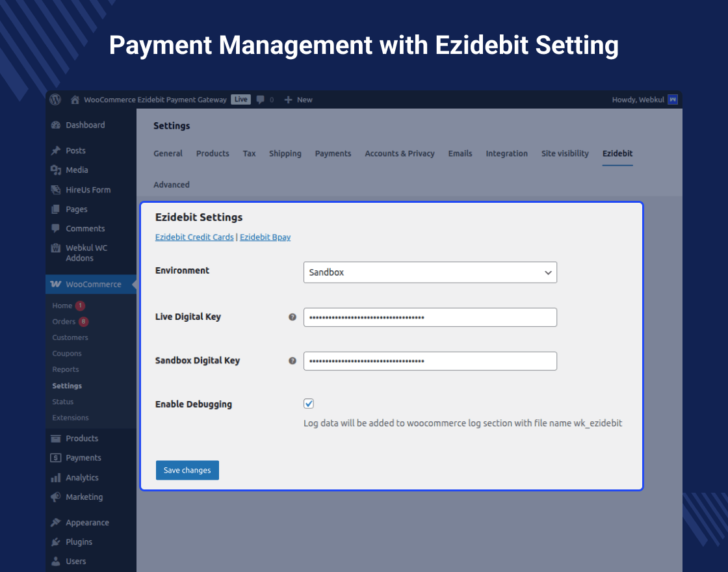
Task: Open the Site visibility tab
Action: [565, 153]
